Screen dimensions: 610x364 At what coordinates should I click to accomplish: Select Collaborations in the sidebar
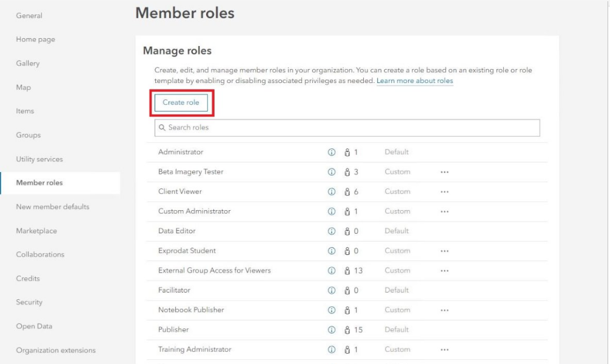(x=40, y=254)
